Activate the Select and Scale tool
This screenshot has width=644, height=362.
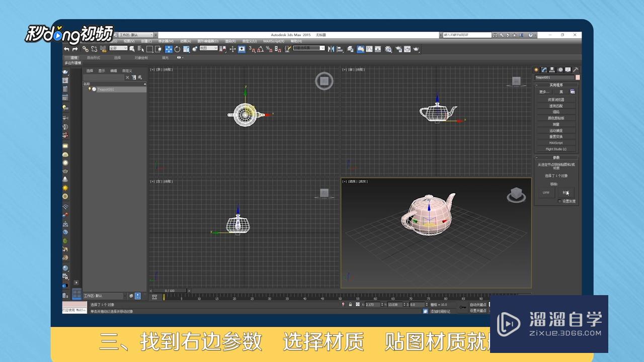[x=186, y=49]
